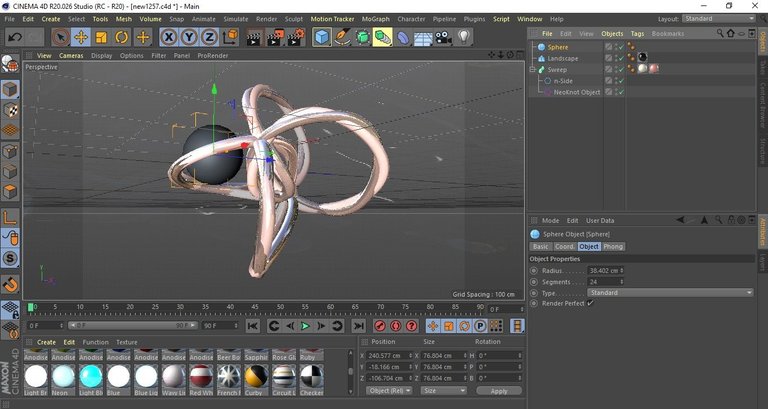Go to start of animation
The image size is (768, 409).
click(253, 326)
